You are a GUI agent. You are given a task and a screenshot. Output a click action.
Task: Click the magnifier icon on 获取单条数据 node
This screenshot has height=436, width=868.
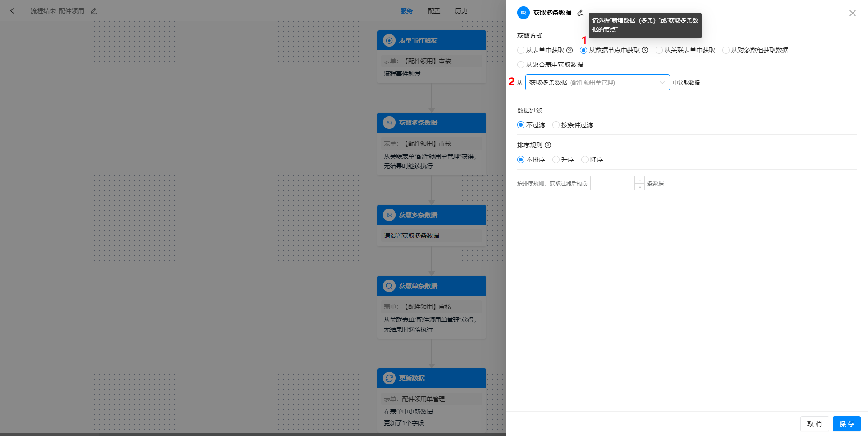[x=389, y=285]
